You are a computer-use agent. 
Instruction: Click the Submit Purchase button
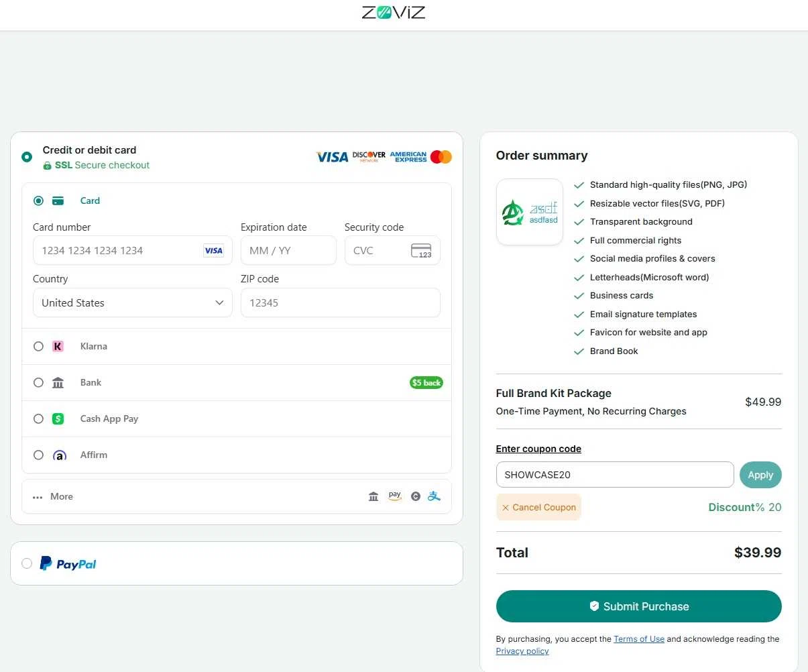click(x=639, y=606)
